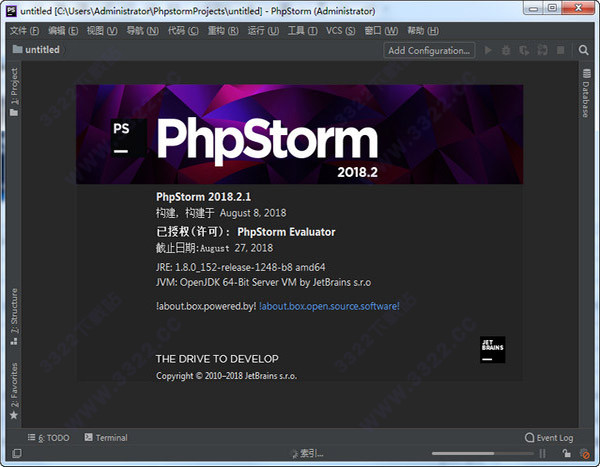This screenshot has width=600, height=467.
Task: Open the Database tool window
Action: [586, 93]
